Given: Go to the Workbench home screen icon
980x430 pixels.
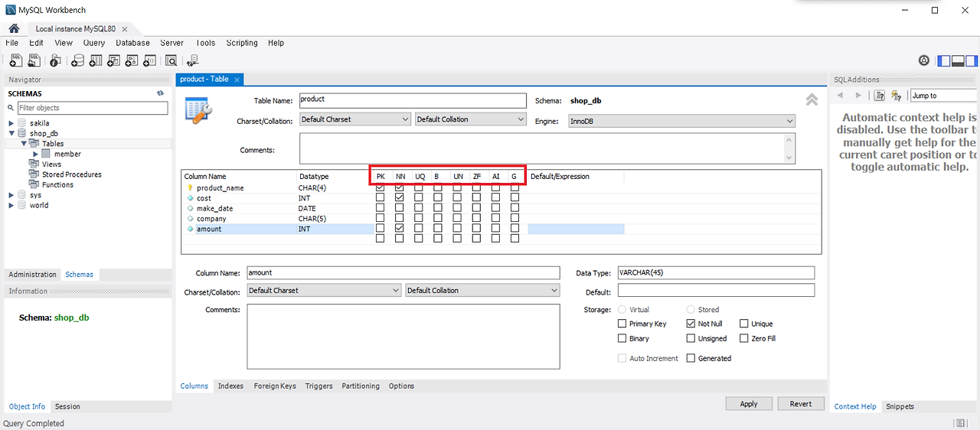Looking at the screenshot, I should [13, 28].
